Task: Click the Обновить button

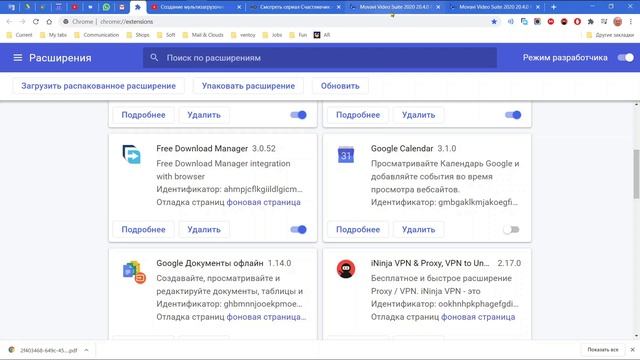Action: coord(340,86)
